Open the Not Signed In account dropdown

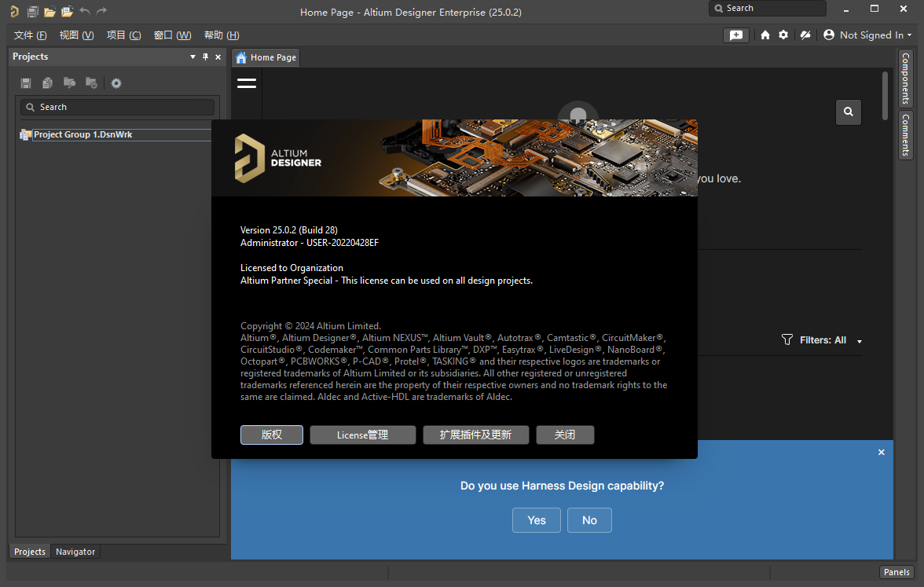click(x=867, y=35)
